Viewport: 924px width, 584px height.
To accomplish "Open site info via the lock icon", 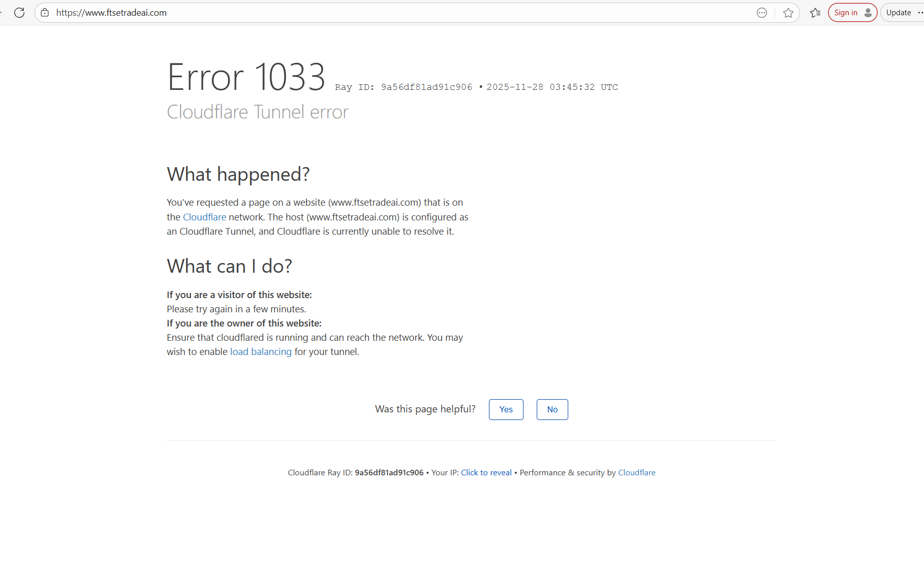I will tap(45, 13).
